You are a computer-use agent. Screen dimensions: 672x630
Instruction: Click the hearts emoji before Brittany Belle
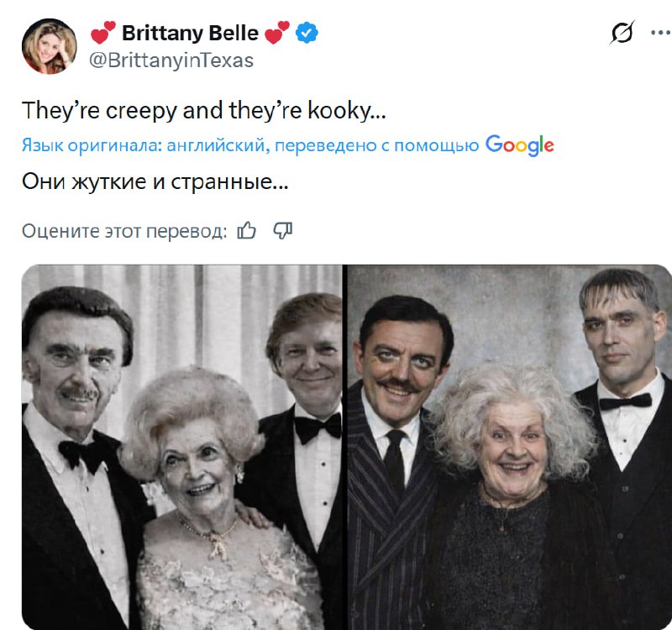pyautogui.click(x=103, y=34)
